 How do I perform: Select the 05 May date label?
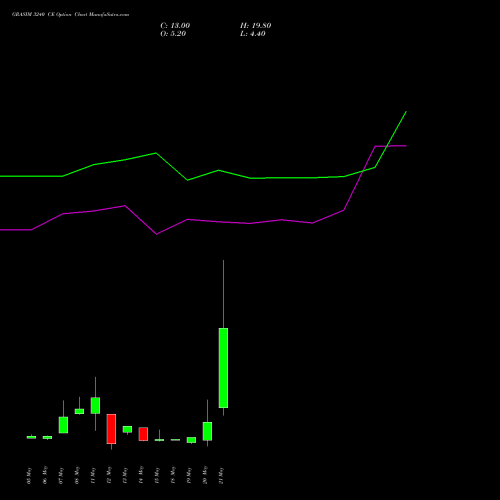click(29, 475)
